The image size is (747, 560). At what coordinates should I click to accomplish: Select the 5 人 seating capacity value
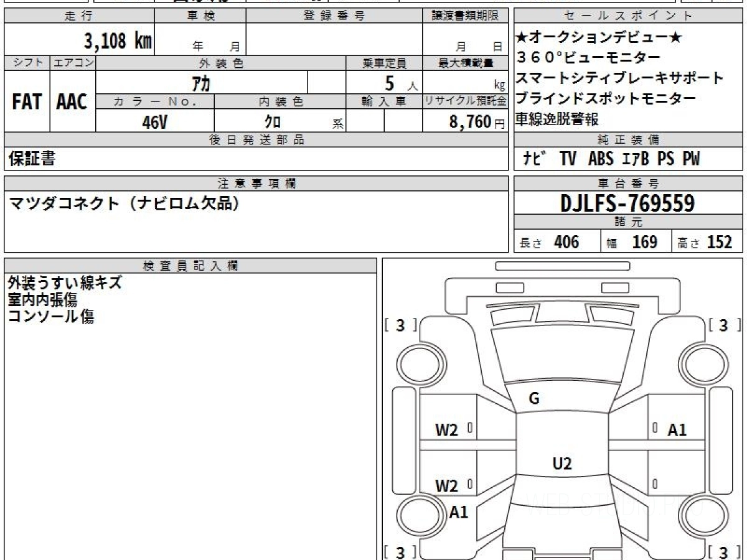point(401,83)
